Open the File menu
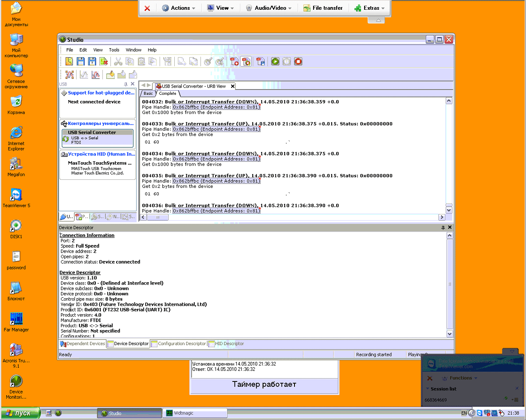Image resolution: width=526 pixels, height=420 pixels. (70, 50)
